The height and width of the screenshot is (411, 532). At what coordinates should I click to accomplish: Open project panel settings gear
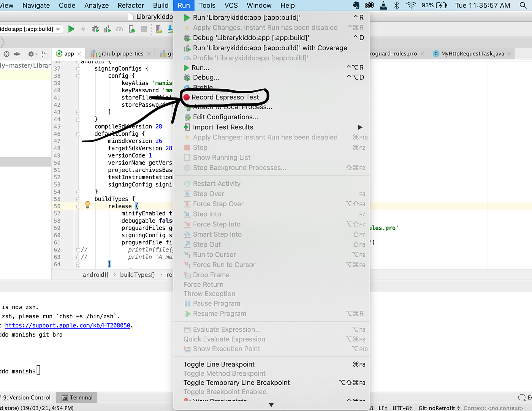click(32, 54)
